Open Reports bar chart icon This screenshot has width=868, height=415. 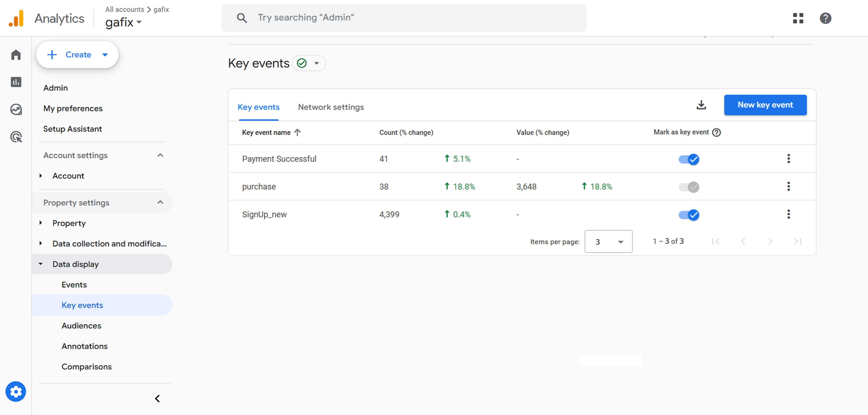point(16,82)
